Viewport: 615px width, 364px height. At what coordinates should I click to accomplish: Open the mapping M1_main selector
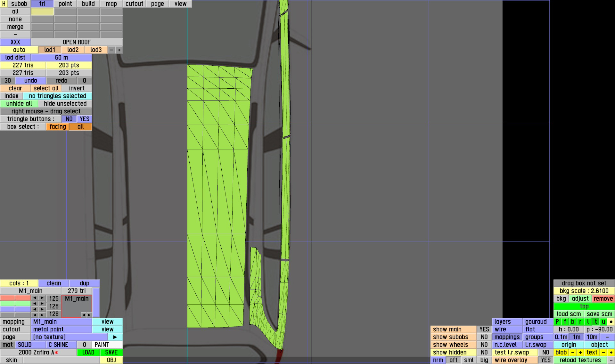tap(61, 322)
